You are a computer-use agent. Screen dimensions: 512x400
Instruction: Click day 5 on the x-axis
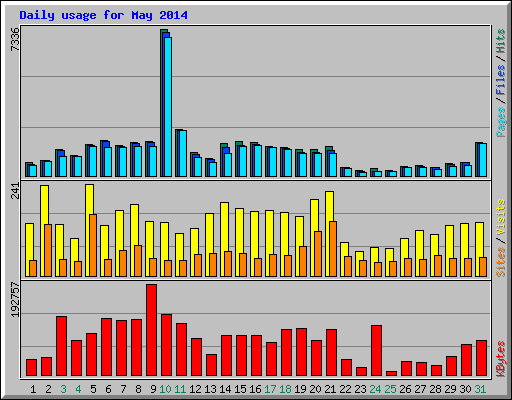pos(93,389)
